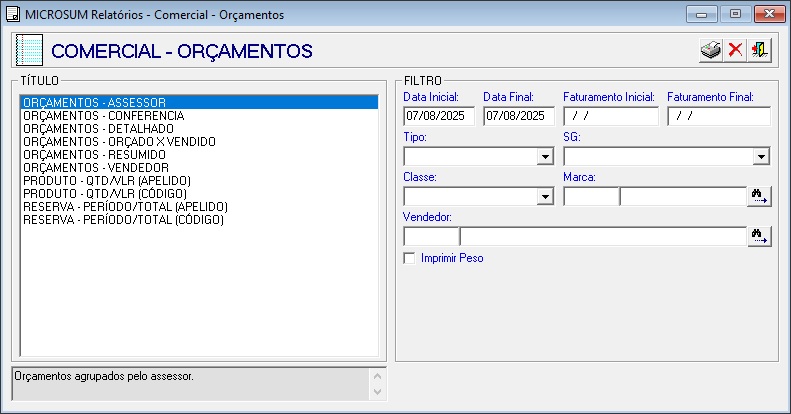
Task: Click the Vendedor name field
Action: click(x=603, y=236)
